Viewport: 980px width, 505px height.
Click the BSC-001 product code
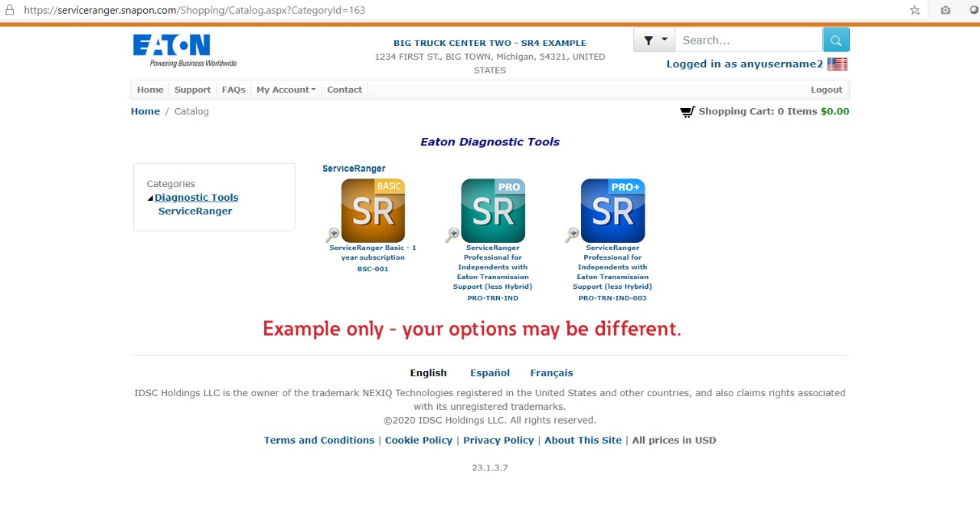coord(373,269)
